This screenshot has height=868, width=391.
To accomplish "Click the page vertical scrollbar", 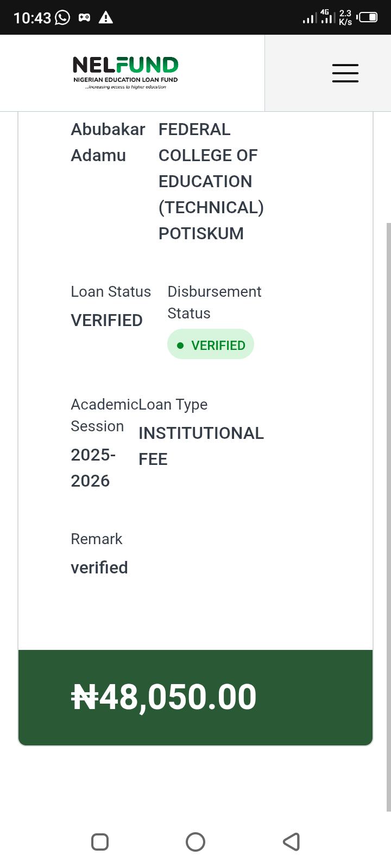I will pos(388,515).
